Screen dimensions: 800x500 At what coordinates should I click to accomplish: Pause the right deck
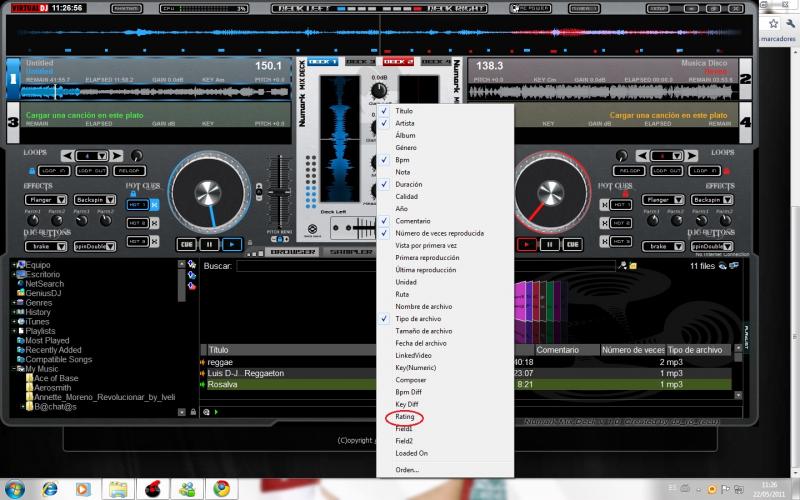[x=548, y=243]
